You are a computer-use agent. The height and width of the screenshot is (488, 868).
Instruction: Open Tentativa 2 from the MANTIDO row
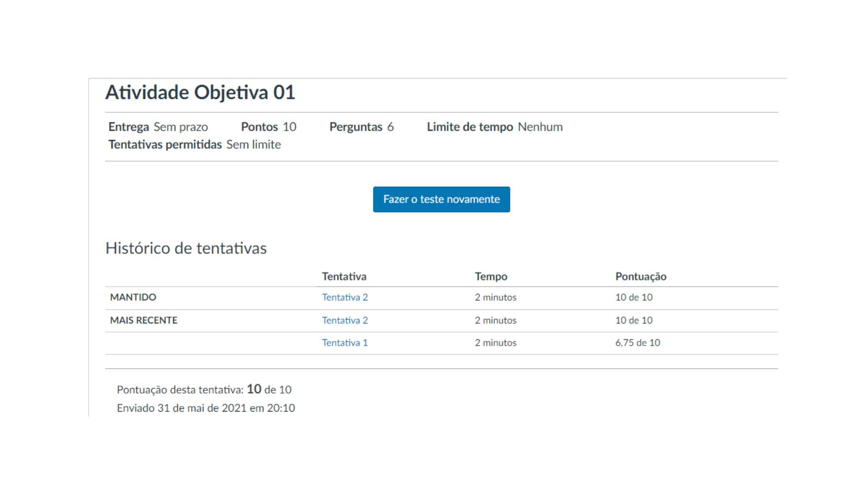(x=344, y=297)
